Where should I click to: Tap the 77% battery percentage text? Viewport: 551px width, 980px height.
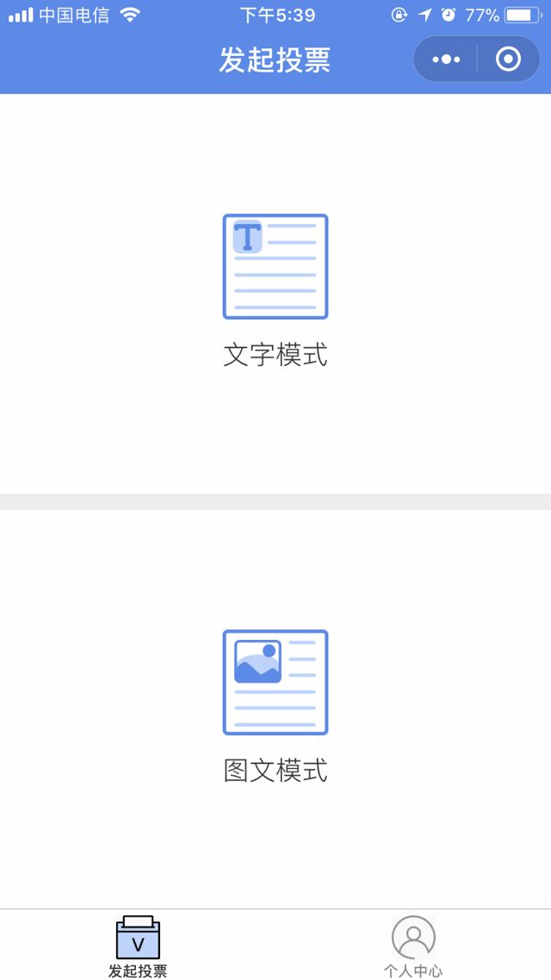482,15
